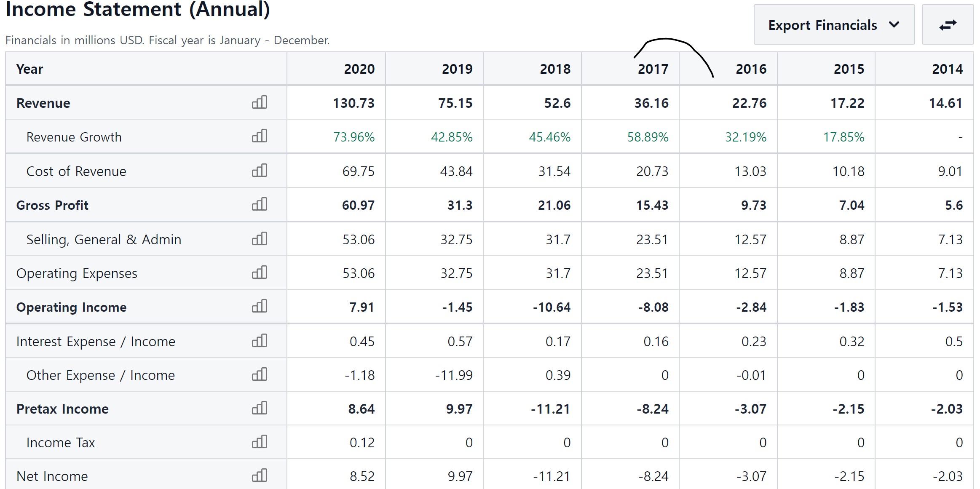Open Gross Profit chart icon
Screen dimensions: 980x489
coord(260,204)
